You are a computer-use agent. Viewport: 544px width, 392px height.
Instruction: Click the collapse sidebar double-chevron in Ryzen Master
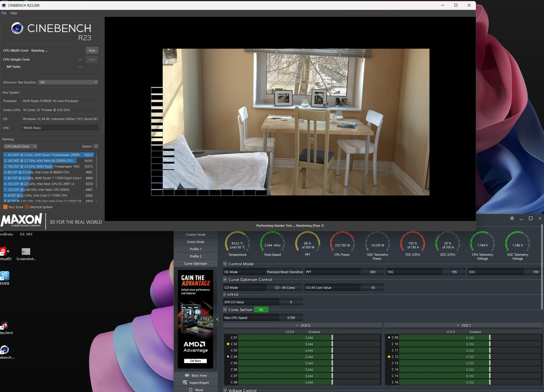pos(218,319)
